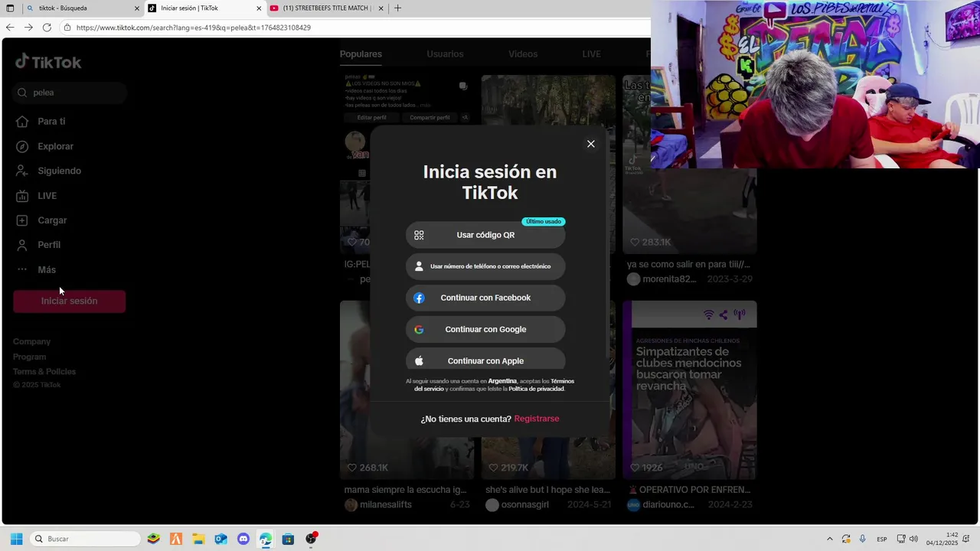Switch to Usuarios results tab

[x=445, y=54]
